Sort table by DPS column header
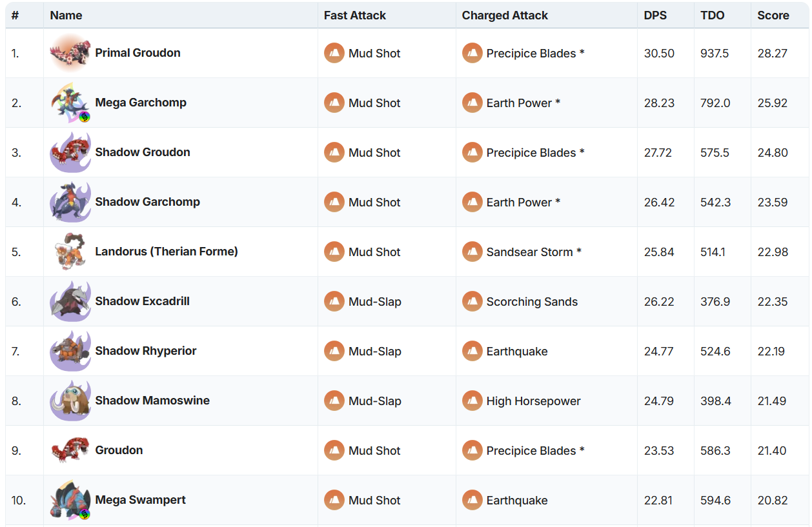The height and width of the screenshot is (527, 812). tap(656, 15)
